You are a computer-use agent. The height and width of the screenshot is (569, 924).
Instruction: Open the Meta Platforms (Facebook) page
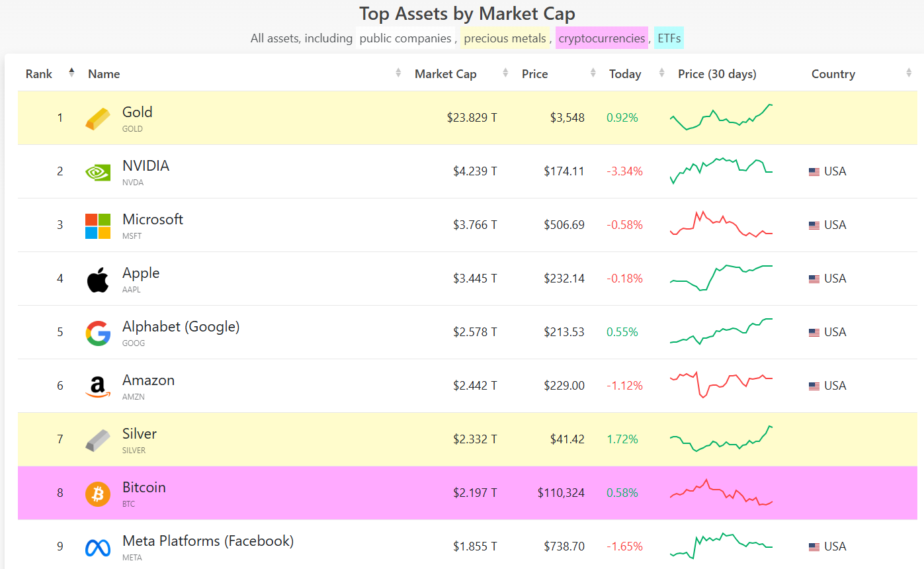208,541
